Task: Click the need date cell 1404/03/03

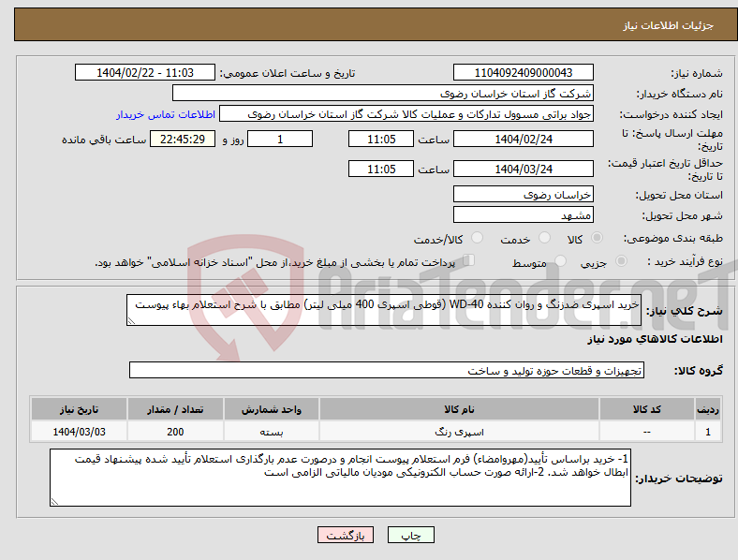Action: tap(79, 432)
